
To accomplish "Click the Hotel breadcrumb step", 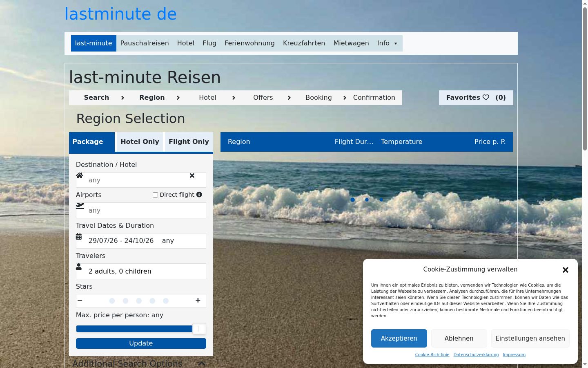I will coord(207,98).
